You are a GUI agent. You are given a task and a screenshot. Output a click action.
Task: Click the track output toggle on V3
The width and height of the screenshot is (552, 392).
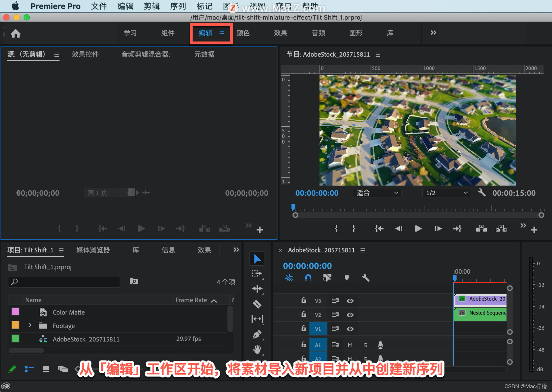click(x=350, y=300)
